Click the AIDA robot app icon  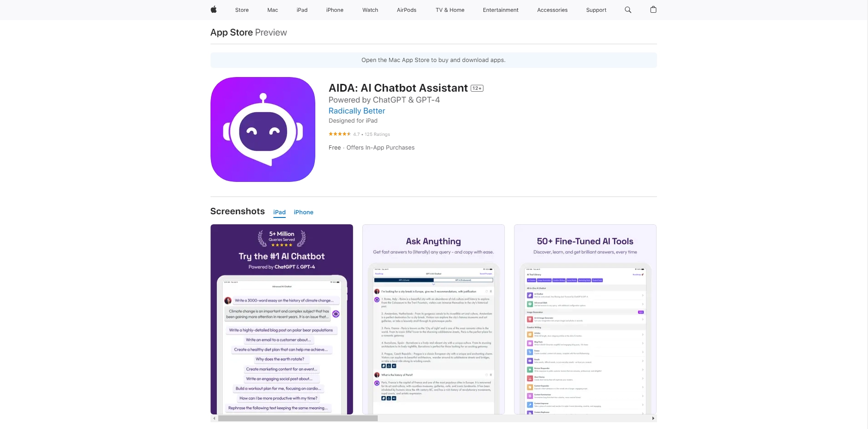click(263, 129)
